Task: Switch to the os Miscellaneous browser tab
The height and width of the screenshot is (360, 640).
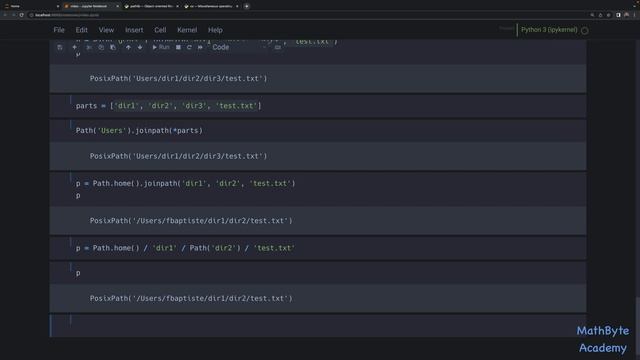Action: click(x=211, y=6)
